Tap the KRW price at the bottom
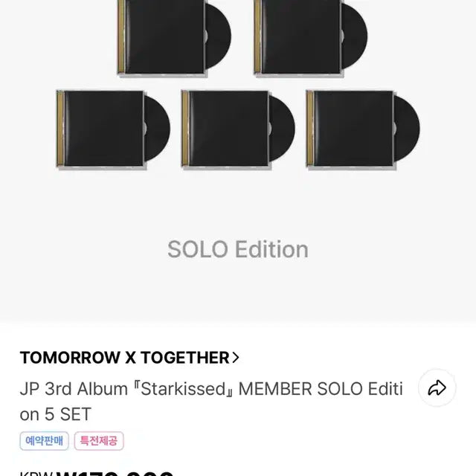 tap(97, 472)
